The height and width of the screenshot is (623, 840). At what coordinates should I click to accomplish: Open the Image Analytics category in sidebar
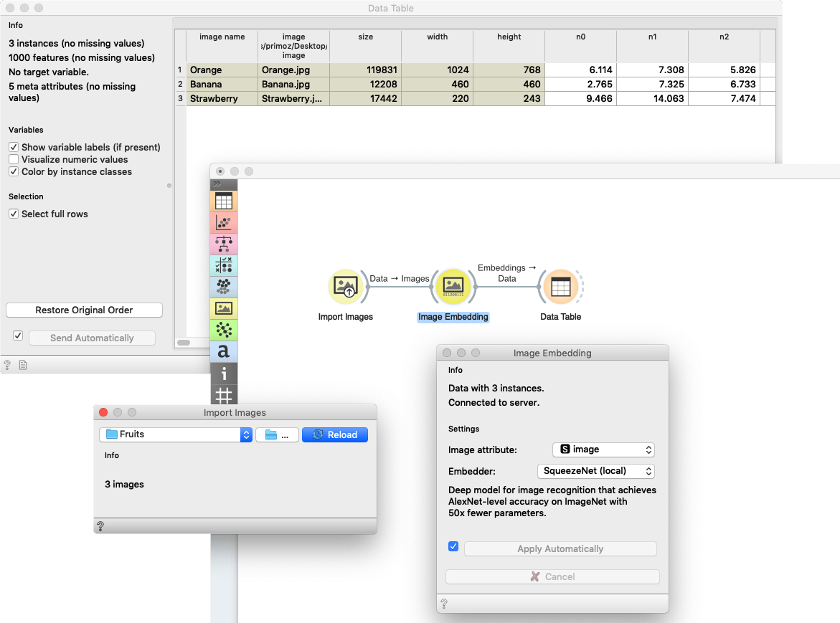pyautogui.click(x=223, y=309)
